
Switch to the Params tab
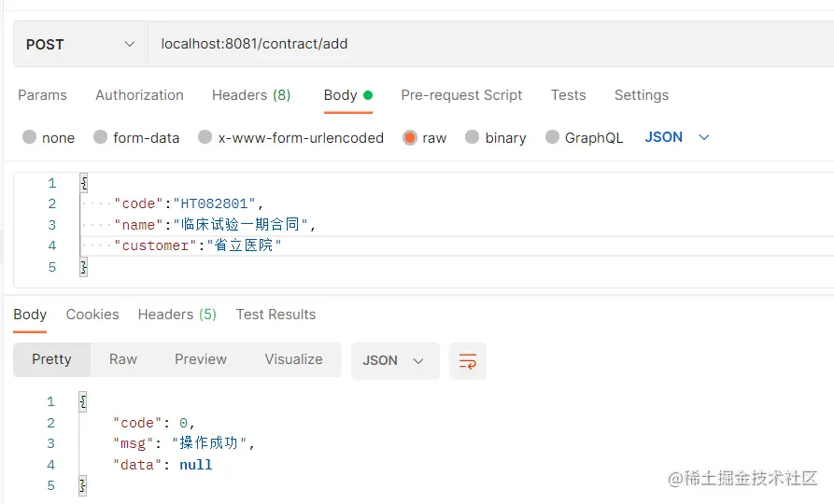click(x=43, y=95)
